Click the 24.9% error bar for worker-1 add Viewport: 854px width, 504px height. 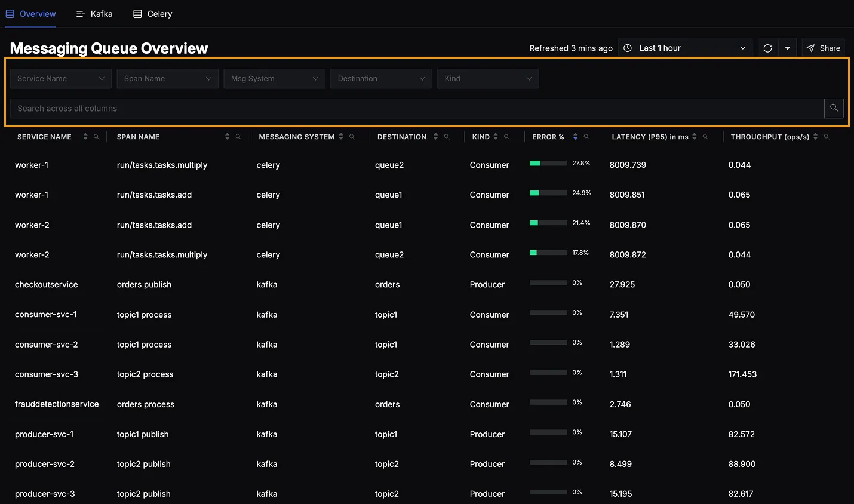548,193
